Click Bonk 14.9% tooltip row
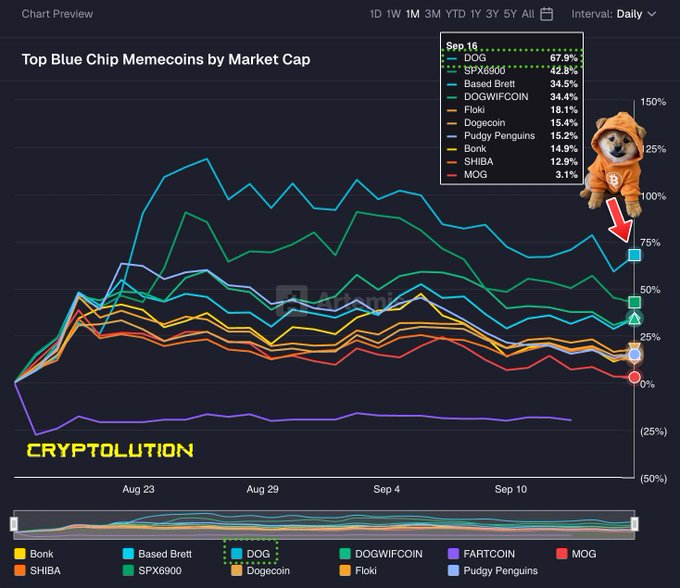Image resolution: width=680 pixels, height=588 pixels. click(512, 149)
